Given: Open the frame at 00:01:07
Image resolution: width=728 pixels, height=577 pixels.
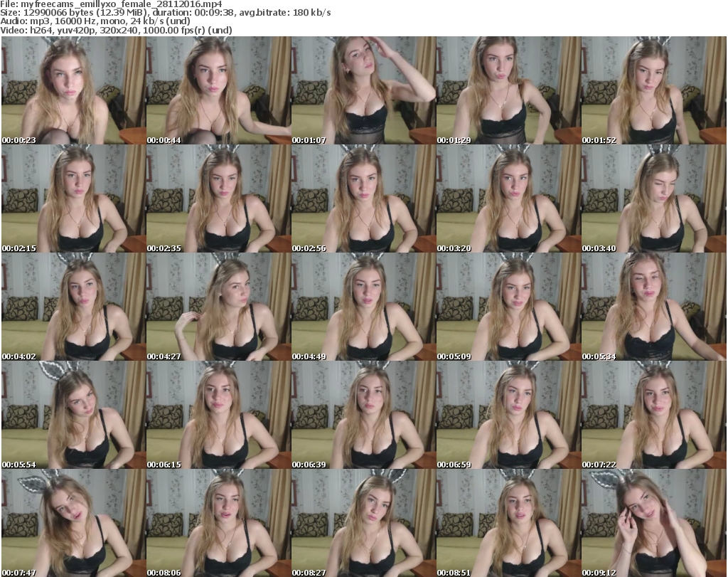Looking at the screenshot, I should tap(364, 90).
